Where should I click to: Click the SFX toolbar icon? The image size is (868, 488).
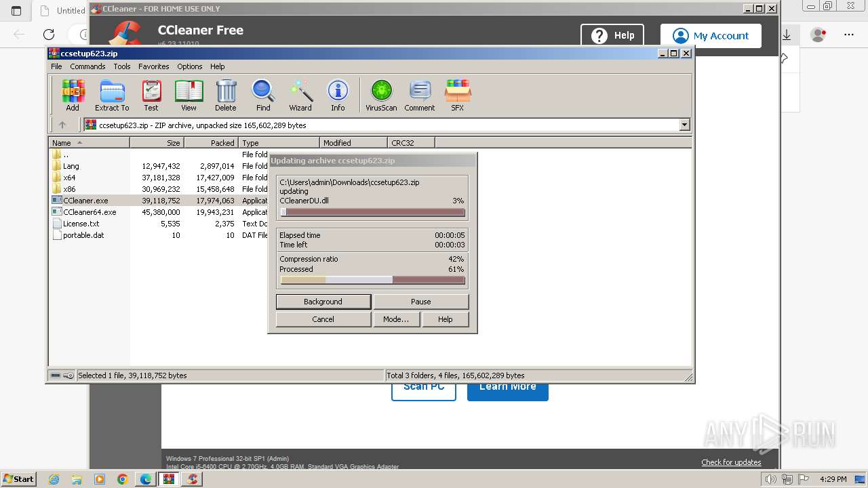(x=458, y=95)
